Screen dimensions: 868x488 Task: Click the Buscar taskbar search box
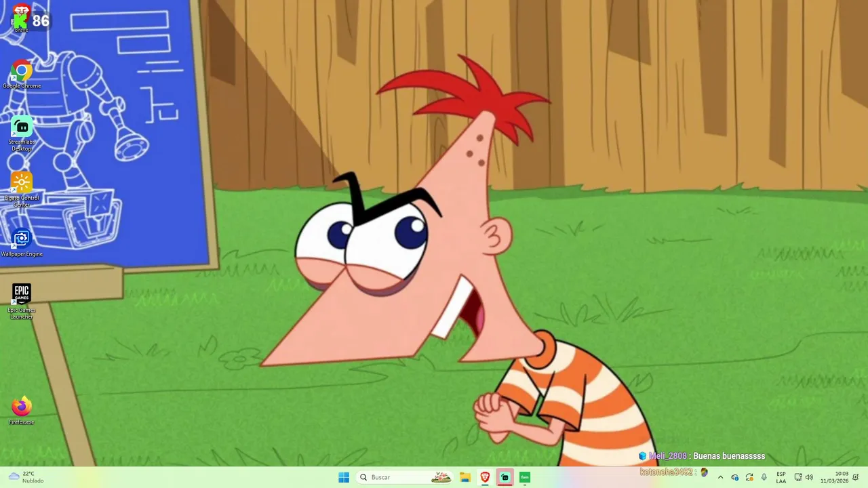pos(406,477)
